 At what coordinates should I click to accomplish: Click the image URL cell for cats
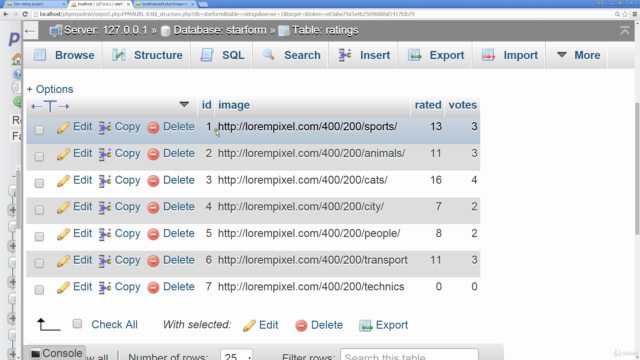302,180
